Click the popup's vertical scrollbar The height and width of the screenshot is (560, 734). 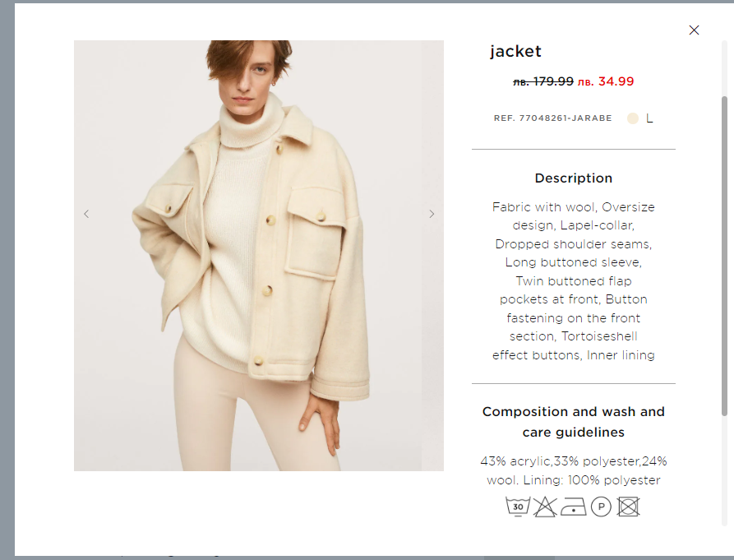coord(724,256)
